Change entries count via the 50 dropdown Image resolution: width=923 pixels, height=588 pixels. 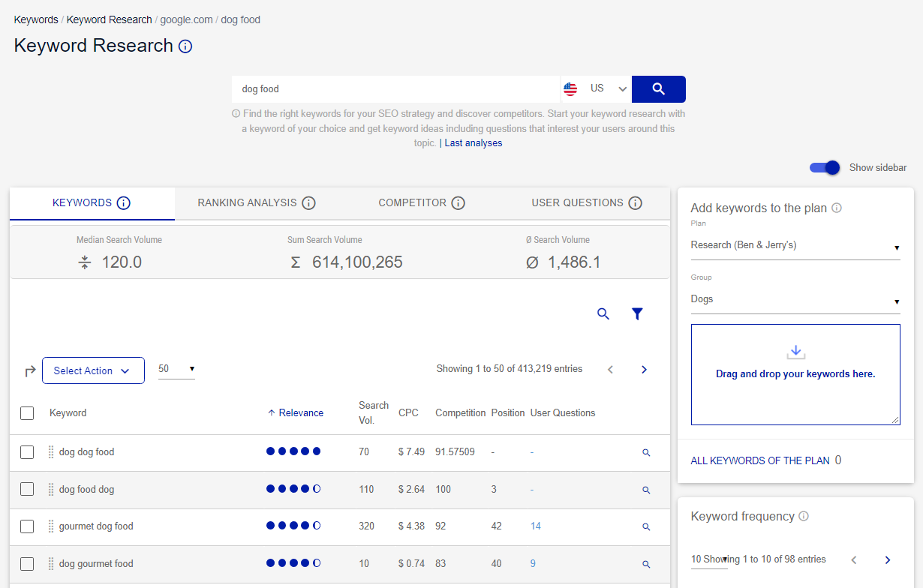point(176,369)
